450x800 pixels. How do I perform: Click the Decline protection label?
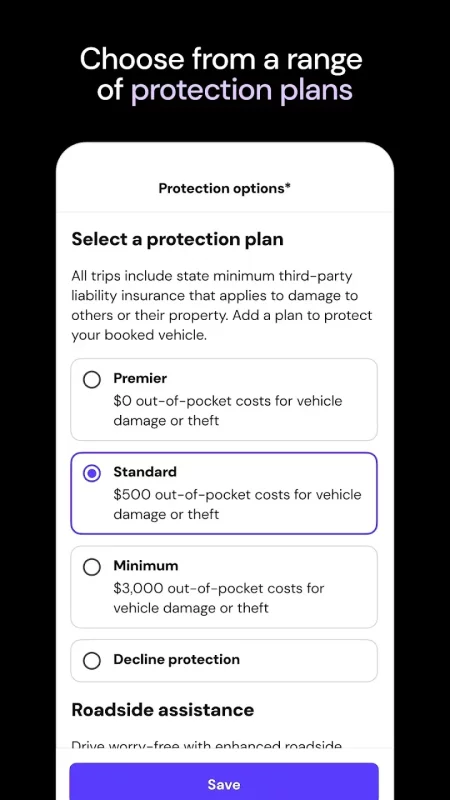click(176, 660)
